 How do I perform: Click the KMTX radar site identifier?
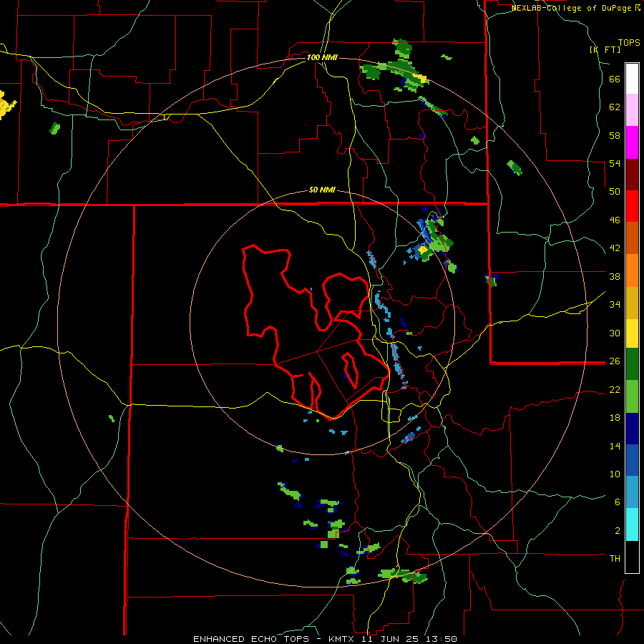[x=341, y=639]
